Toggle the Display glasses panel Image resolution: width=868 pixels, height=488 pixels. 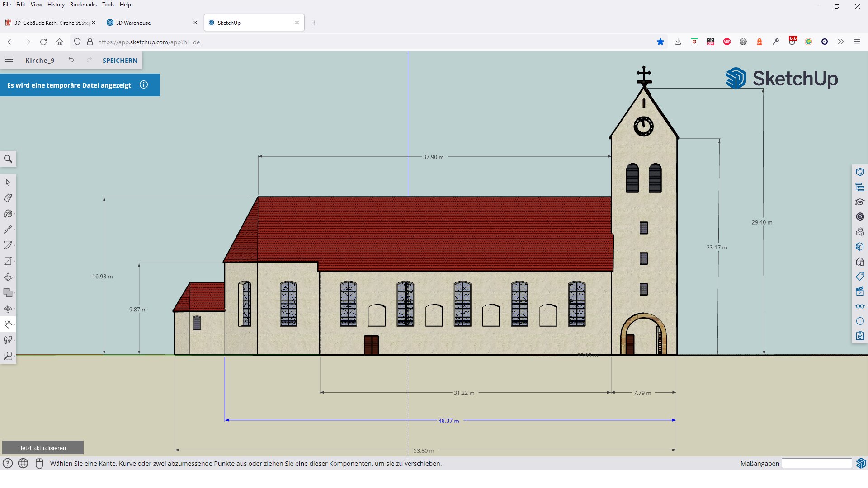click(860, 306)
